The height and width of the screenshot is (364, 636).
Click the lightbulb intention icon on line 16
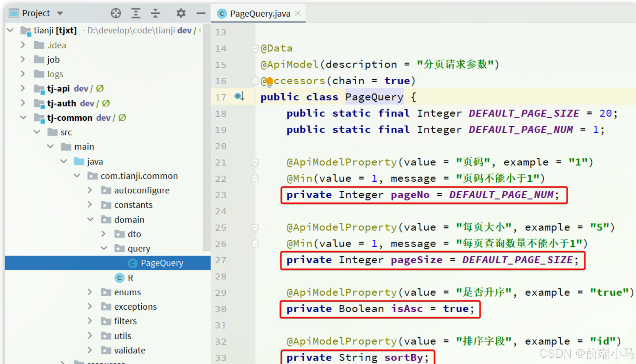(269, 81)
